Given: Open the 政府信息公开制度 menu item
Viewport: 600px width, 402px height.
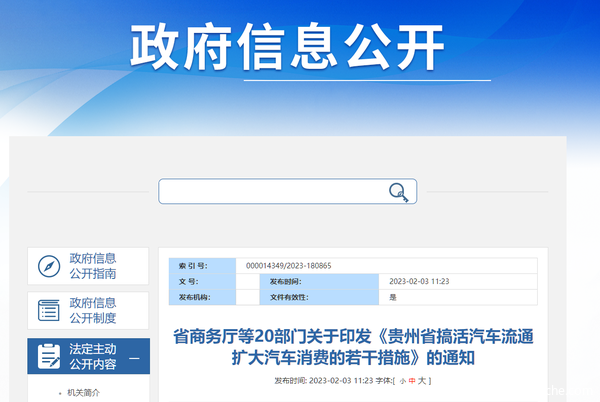Looking at the screenshot, I should 93,310.
